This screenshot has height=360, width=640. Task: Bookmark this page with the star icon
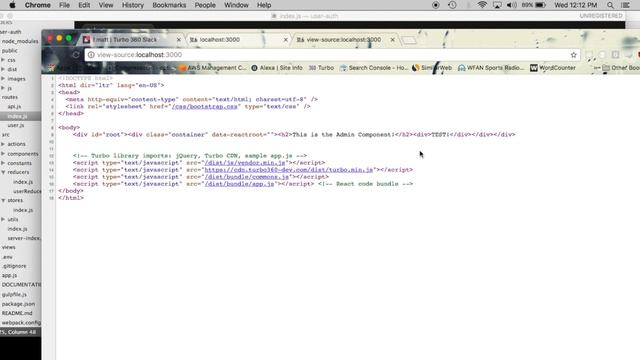tap(573, 55)
